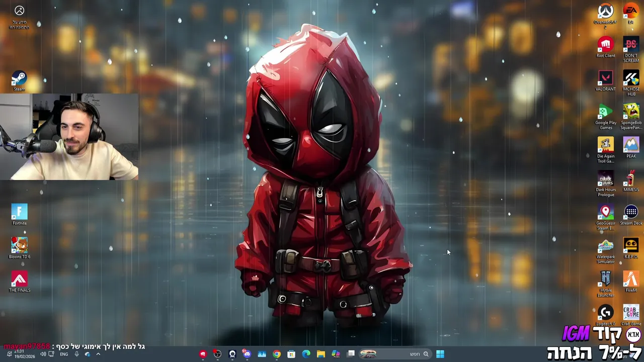
Task: Open the Windows Start menu
Action: (440, 354)
